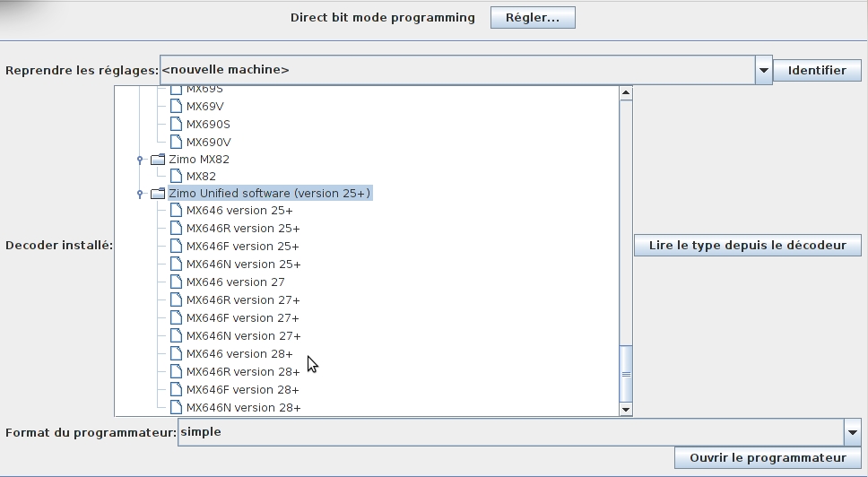Viewport: 868px width, 477px height.
Task: Click the MX646R version 28+ file icon
Action: tap(176, 371)
